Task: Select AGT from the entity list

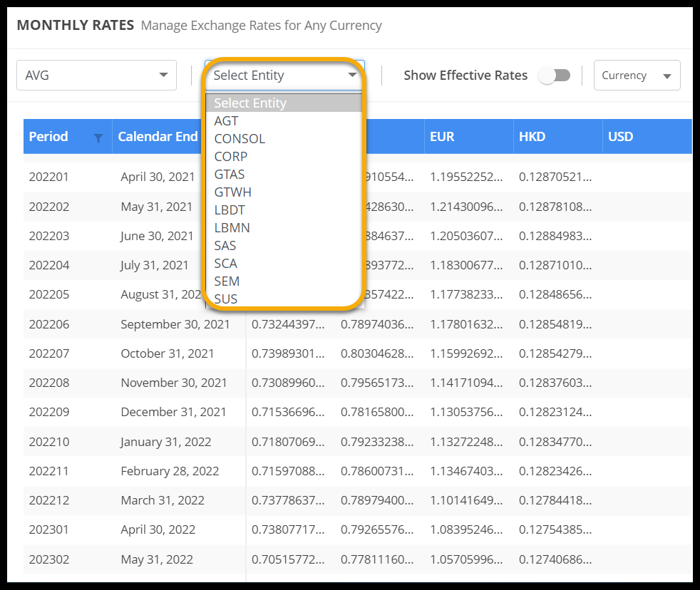Action: point(227,121)
